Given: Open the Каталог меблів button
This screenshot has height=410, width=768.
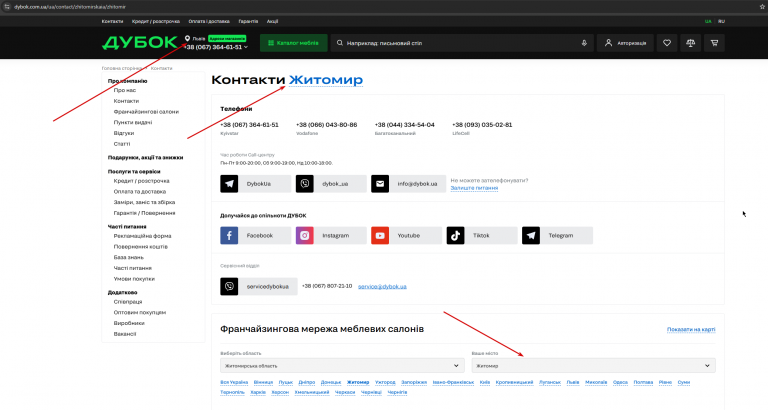Looking at the screenshot, I should click(293, 43).
